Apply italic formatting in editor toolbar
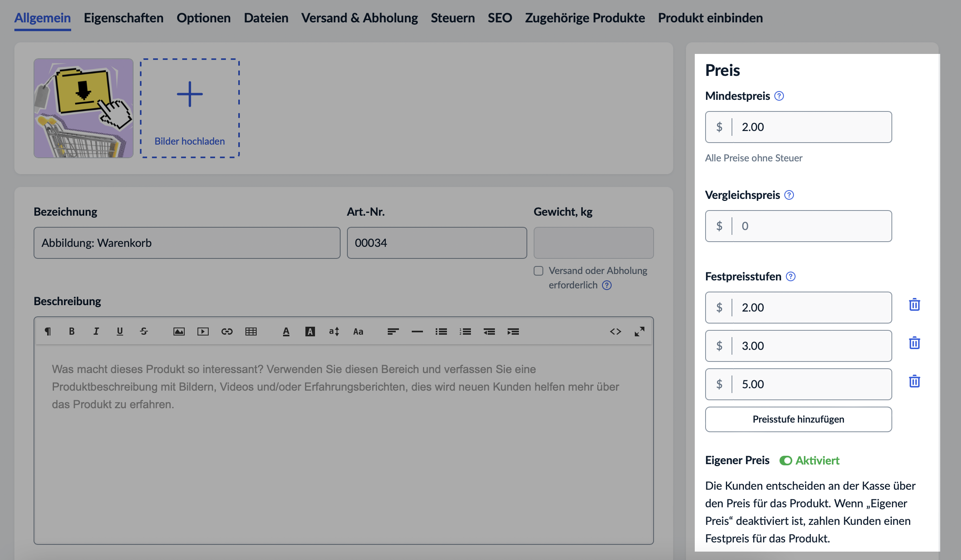The image size is (961, 560). coord(96,331)
